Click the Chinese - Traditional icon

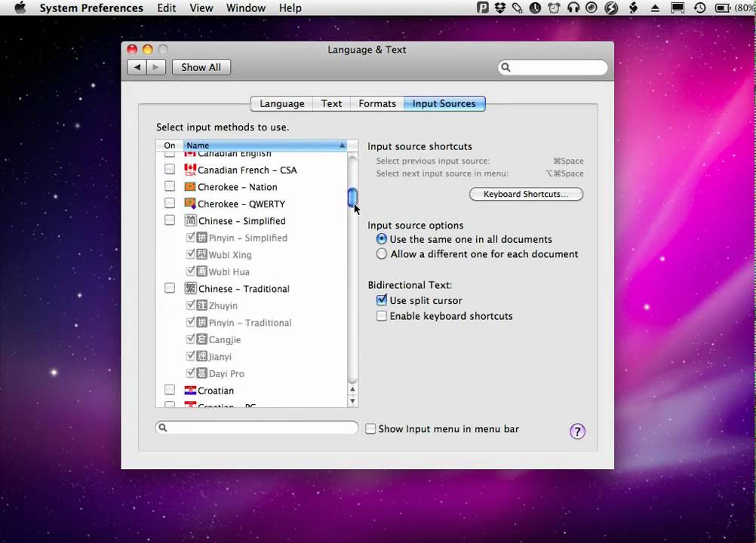pos(190,289)
